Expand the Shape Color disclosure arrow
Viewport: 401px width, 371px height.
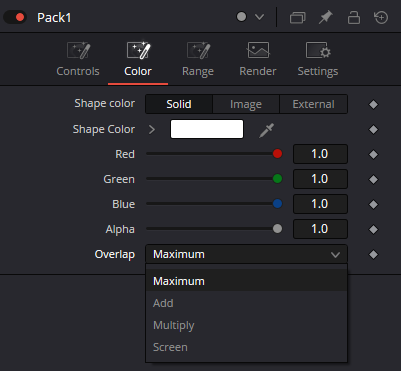[x=152, y=129]
